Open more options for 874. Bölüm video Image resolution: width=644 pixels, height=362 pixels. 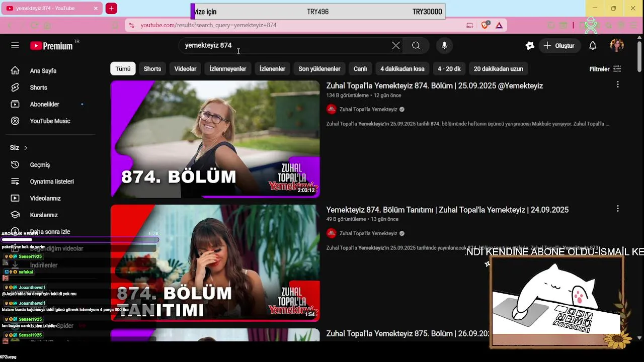[618, 84]
